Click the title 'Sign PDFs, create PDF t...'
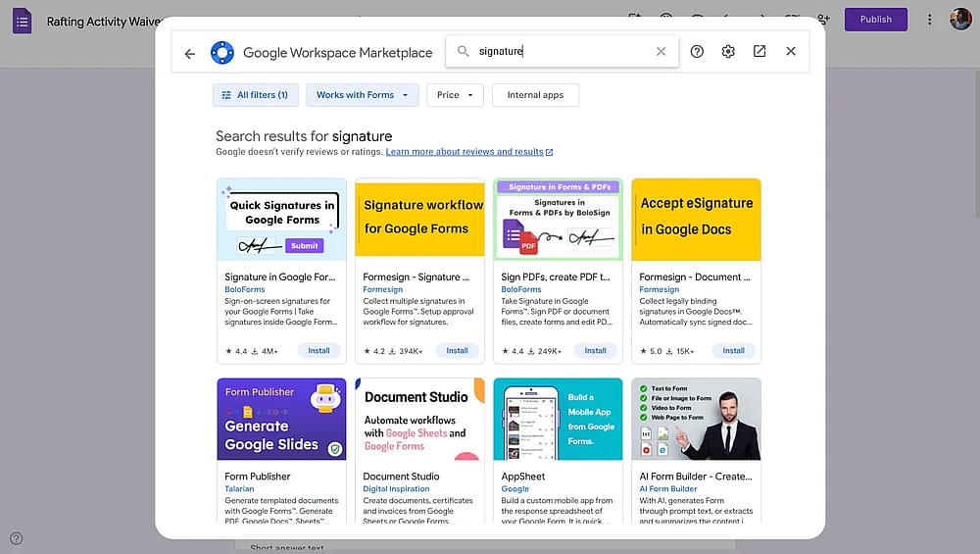 (556, 277)
